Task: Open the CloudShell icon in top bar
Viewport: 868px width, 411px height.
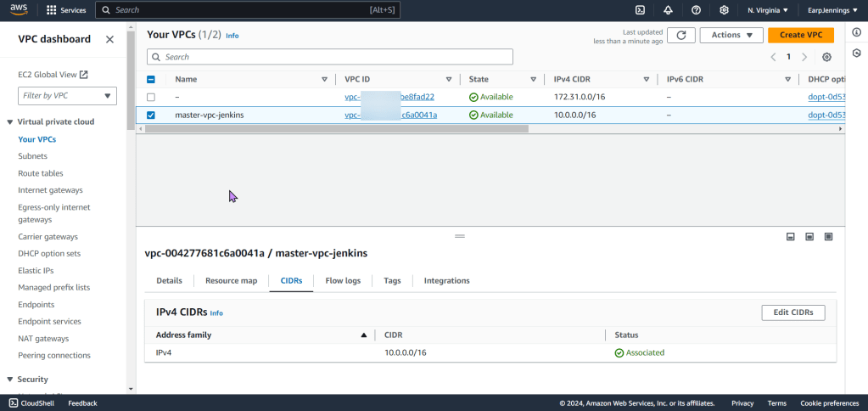Action: 641,10
